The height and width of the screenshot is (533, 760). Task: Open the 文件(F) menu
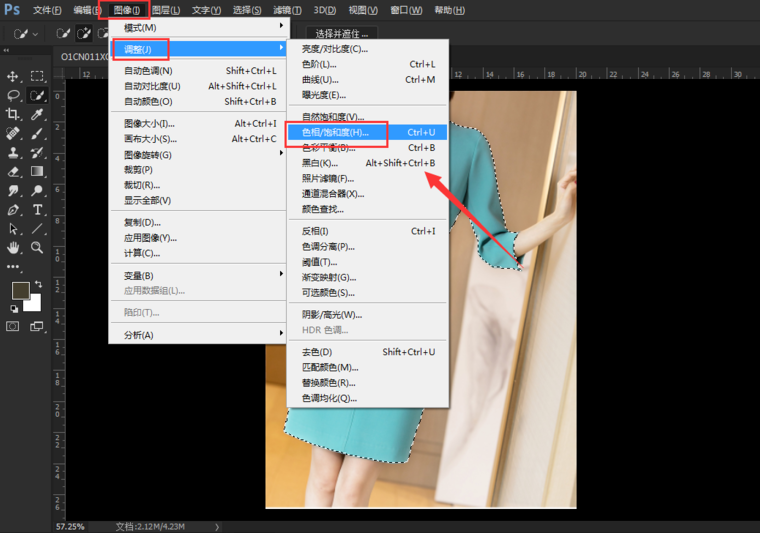[x=47, y=10]
